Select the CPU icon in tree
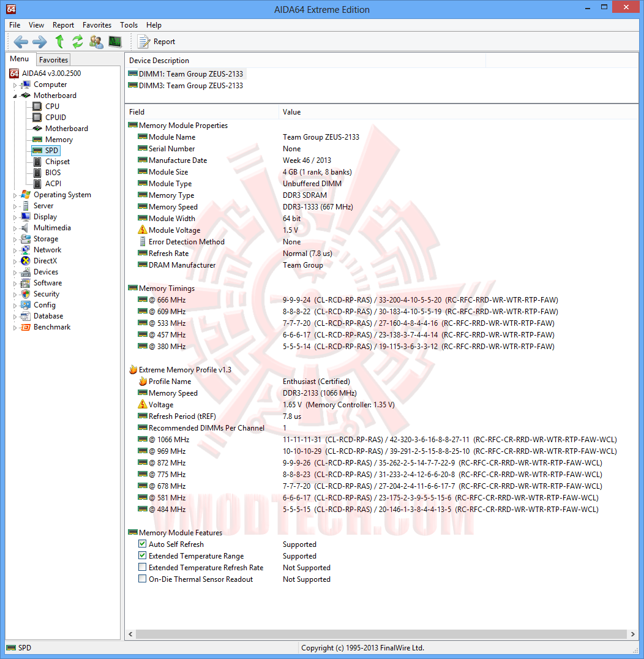Viewport: 644px width, 659px height. click(37, 107)
